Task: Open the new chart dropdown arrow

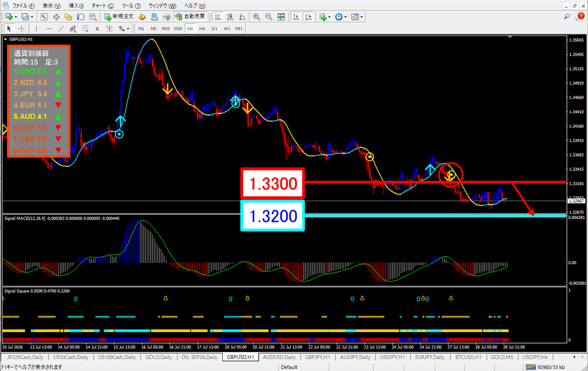Action: [x=16, y=17]
